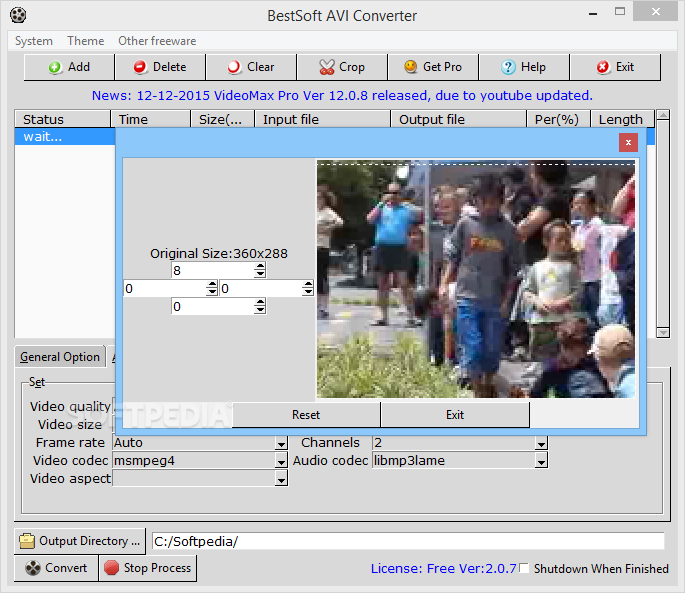Open the Other freeware menu
The image size is (685, 593).
point(157,41)
